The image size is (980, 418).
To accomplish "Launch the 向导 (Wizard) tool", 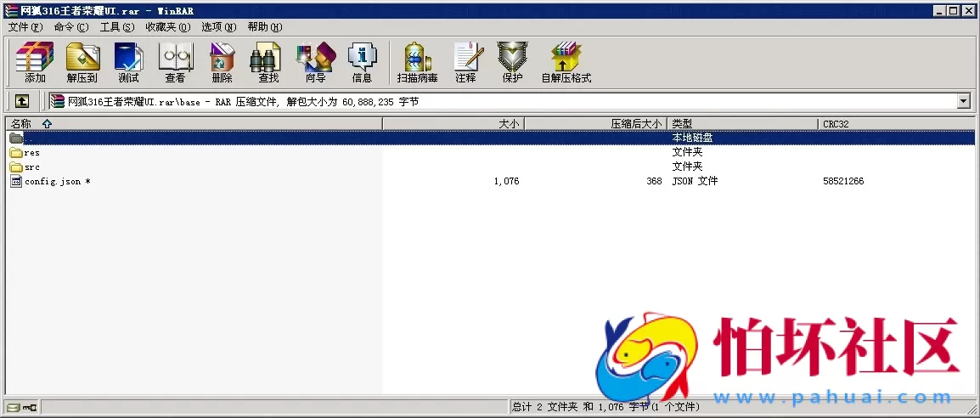I will click(315, 62).
